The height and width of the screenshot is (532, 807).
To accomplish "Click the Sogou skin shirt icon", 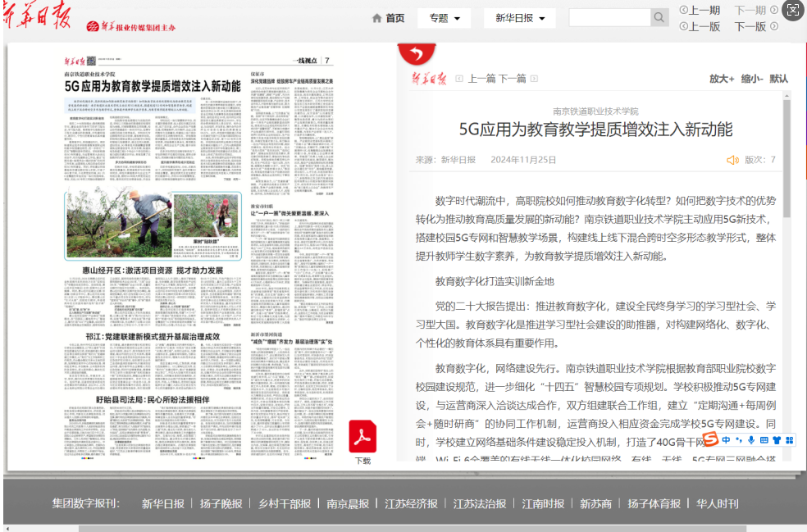I will (x=777, y=440).
